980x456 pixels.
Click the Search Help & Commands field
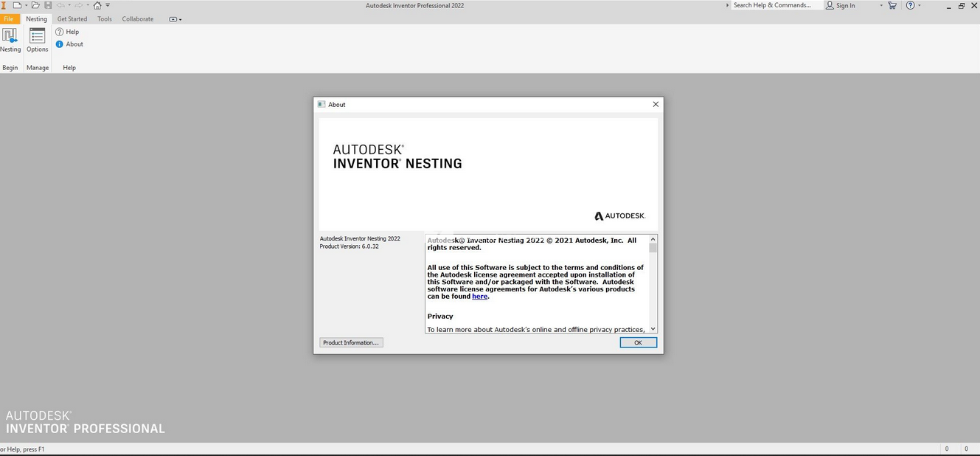tap(777, 5)
